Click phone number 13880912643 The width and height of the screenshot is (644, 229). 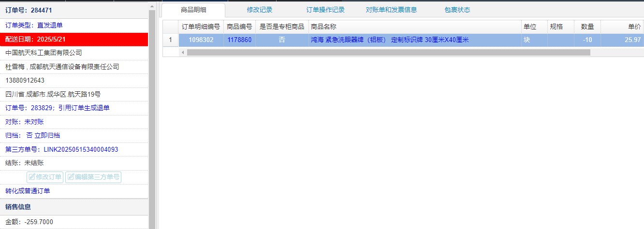[x=25, y=80]
